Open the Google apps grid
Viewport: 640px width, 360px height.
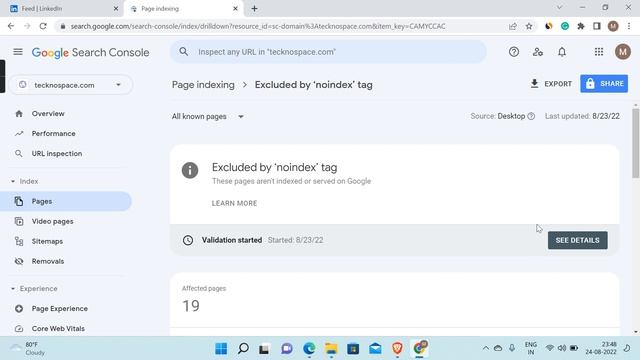599,52
